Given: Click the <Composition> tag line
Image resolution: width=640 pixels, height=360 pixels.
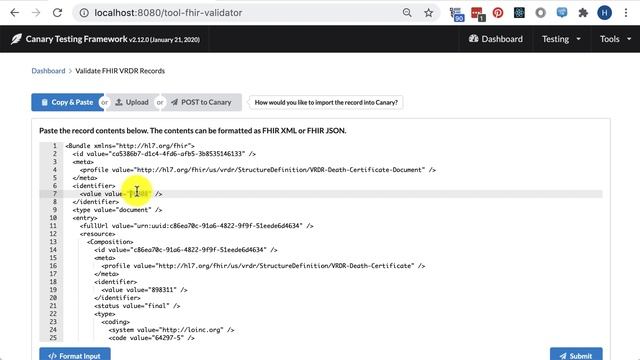Looking at the screenshot, I should [x=110, y=242].
